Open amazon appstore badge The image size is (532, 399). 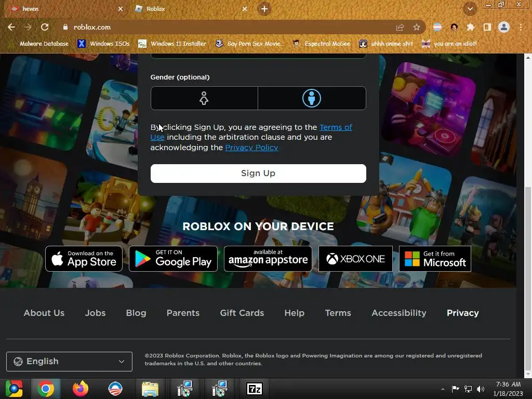268,259
